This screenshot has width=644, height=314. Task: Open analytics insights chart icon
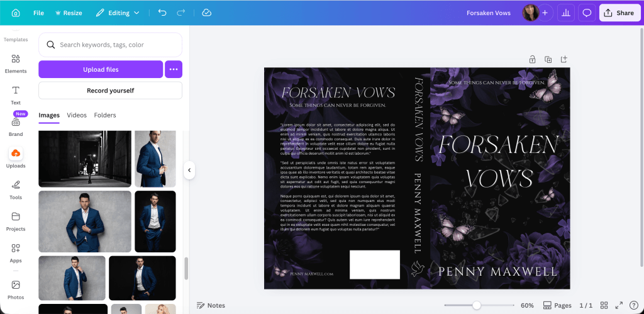566,13
